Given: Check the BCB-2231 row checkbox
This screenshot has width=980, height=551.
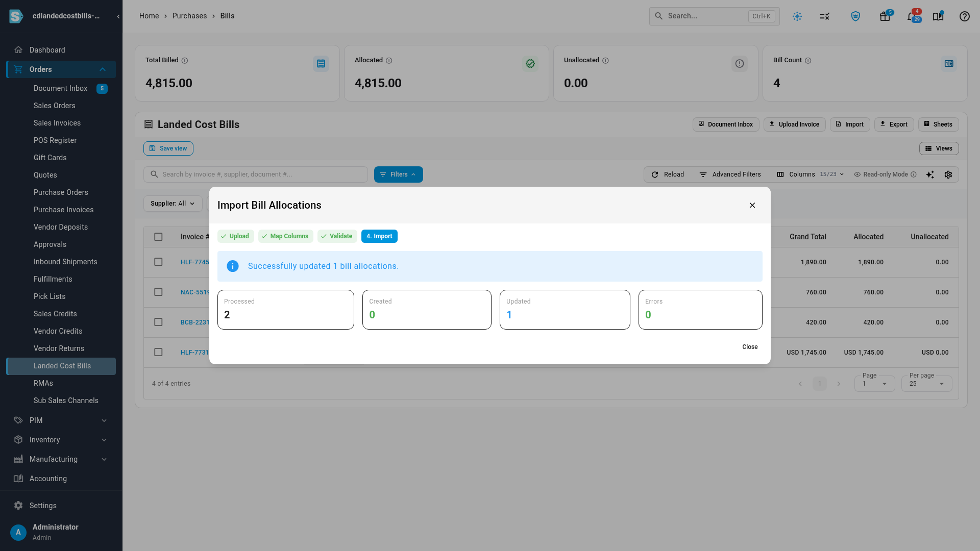Looking at the screenshot, I should pos(158,322).
